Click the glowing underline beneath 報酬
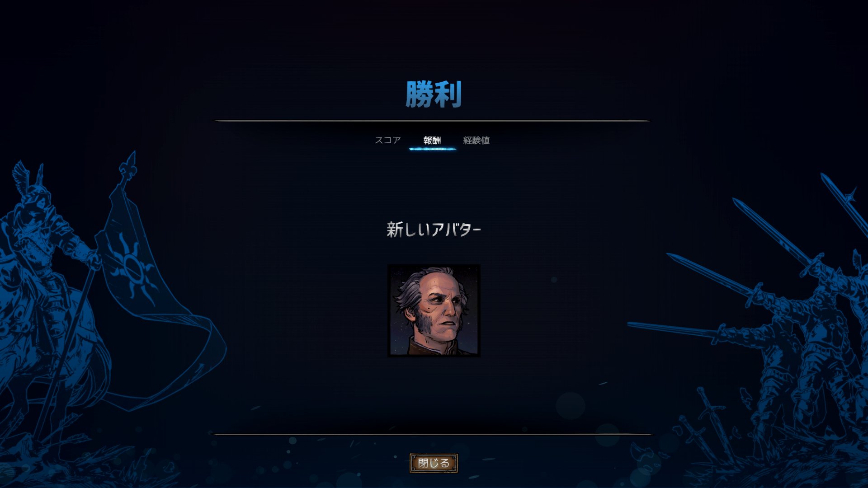The image size is (868, 488). coord(433,149)
